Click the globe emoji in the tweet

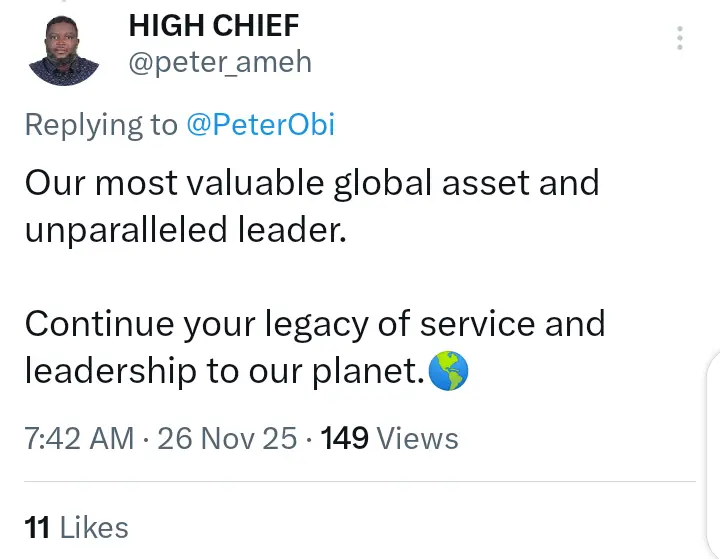[448, 373]
